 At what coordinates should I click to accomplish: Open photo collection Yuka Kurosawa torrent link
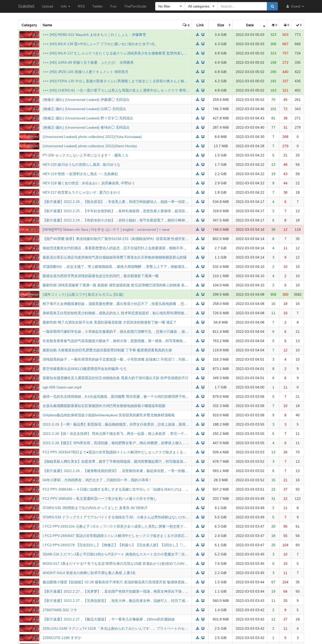[x=92, y=137]
